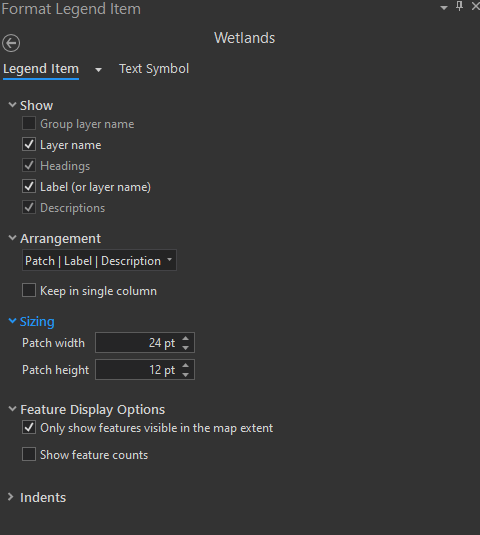The image size is (480, 535).
Task: Uncheck Only show features visible in map extent
Action: pyautogui.click(x=29, y=427)
